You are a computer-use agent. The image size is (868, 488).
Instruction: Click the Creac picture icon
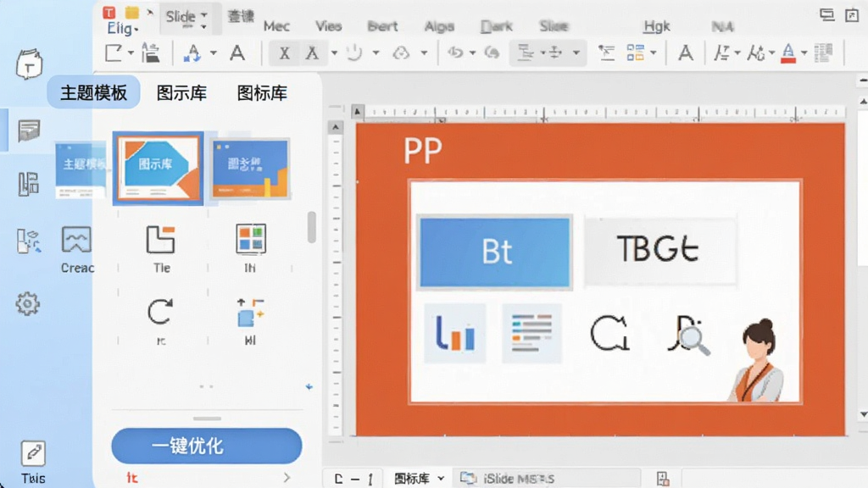click(76, 239)
